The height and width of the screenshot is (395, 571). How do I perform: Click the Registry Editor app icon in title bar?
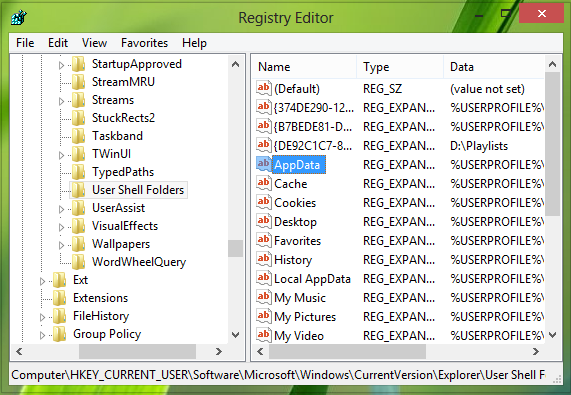19,17
